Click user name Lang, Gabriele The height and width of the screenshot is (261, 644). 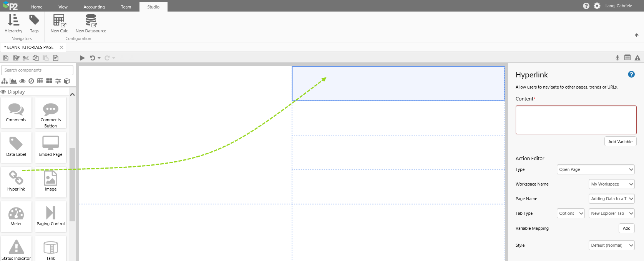tap(619, 6)
